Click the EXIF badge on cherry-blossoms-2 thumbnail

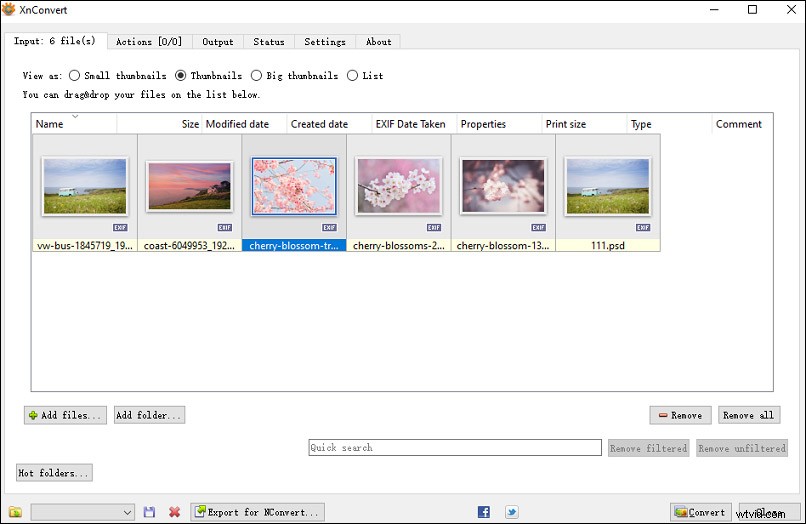pyautogui.click(x=434, y=227)
